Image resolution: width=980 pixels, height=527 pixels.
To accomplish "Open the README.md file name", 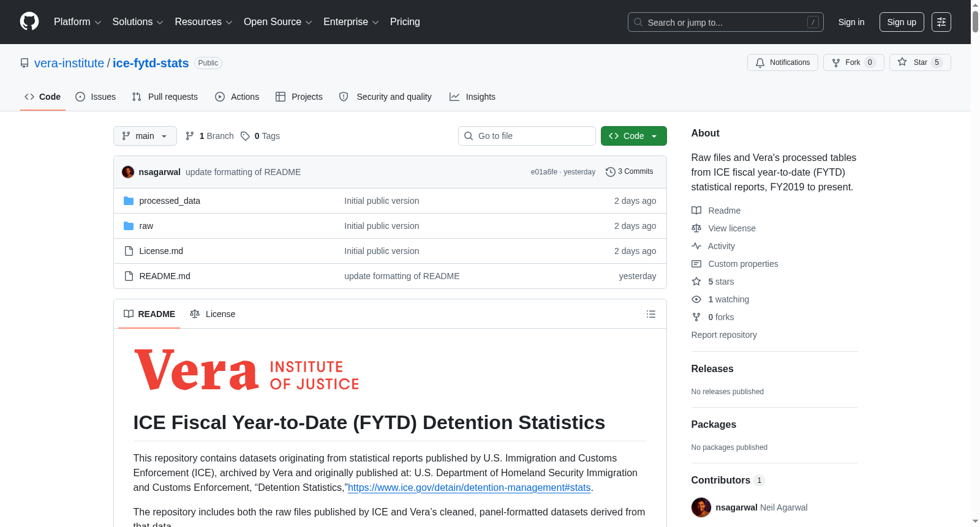I will pos(165,276).
